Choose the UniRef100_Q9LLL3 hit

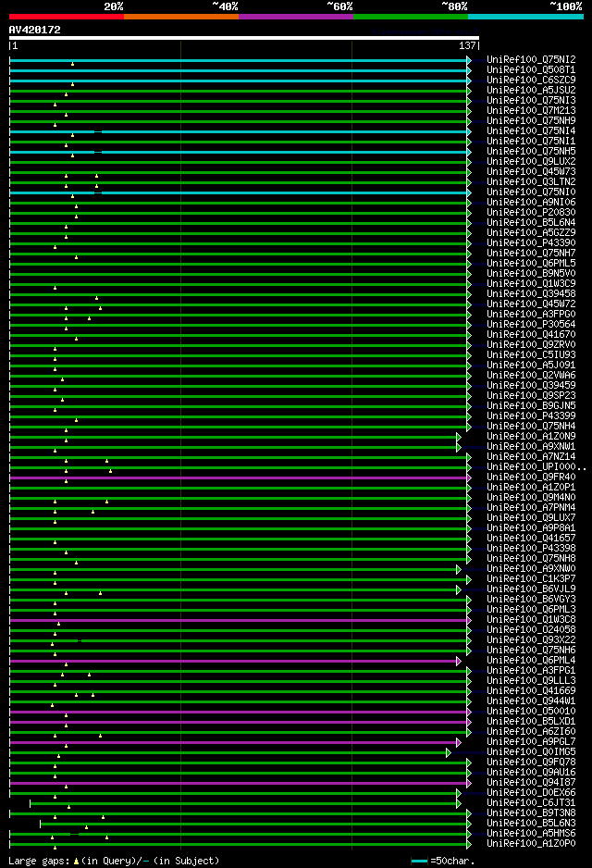tap(531, 680)
